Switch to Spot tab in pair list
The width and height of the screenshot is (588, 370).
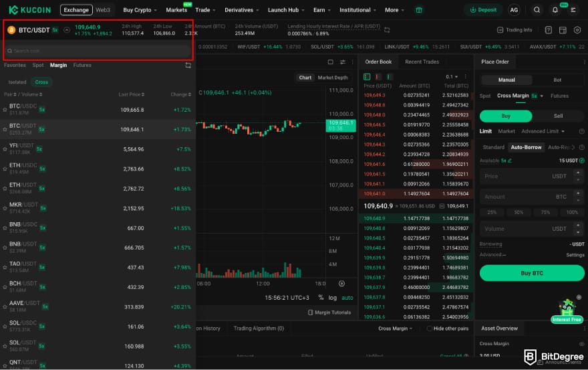click(x=38, y=66)
